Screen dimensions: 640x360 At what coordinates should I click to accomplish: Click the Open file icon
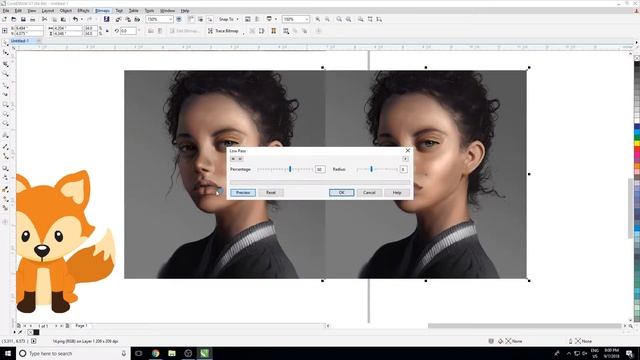[x=13, y=19]
